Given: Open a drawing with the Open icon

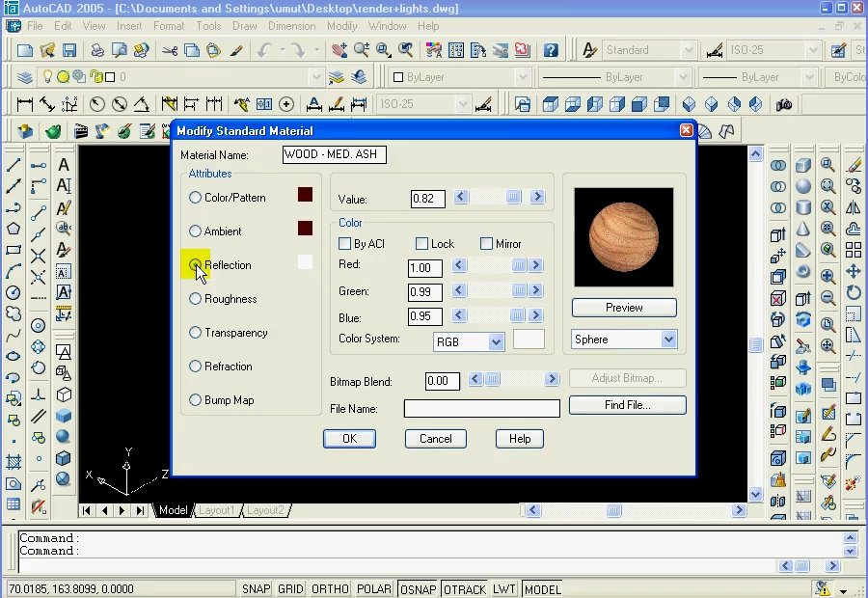Looking at the screenshot, I should pos(47,50).
